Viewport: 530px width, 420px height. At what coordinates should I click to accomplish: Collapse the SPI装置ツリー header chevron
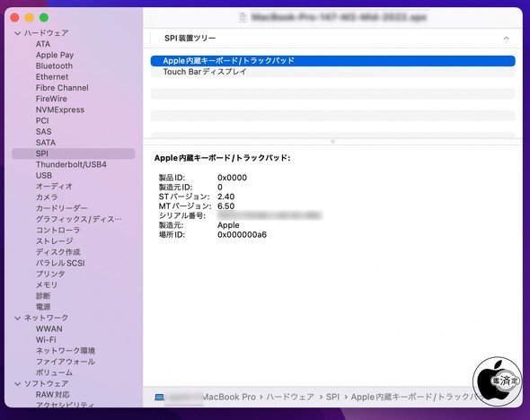coord(506,39)
